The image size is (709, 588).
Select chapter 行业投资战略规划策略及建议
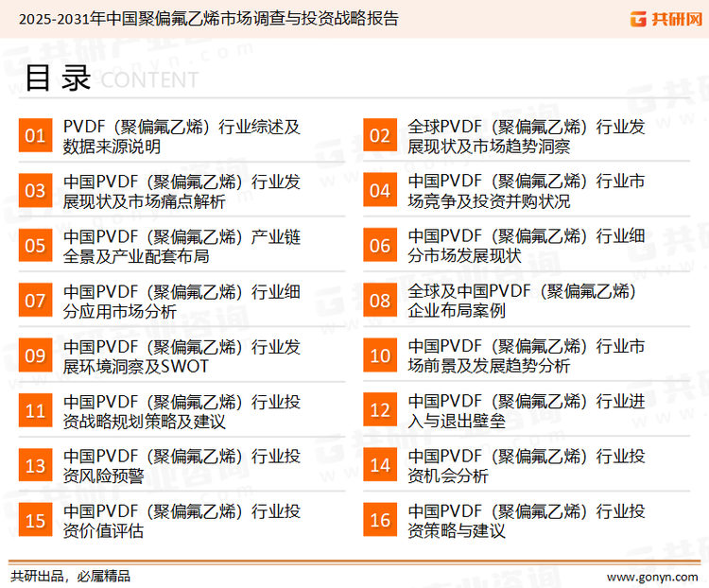[x=182, y=411]
